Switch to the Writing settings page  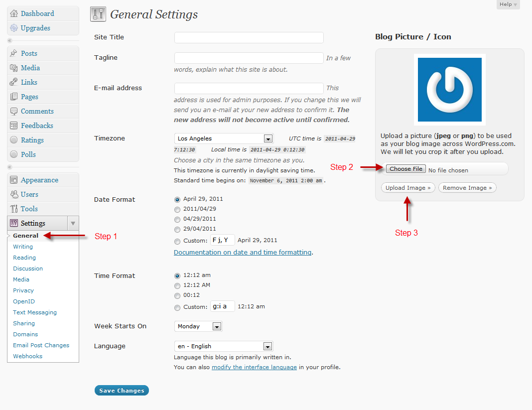coord(23,247)
